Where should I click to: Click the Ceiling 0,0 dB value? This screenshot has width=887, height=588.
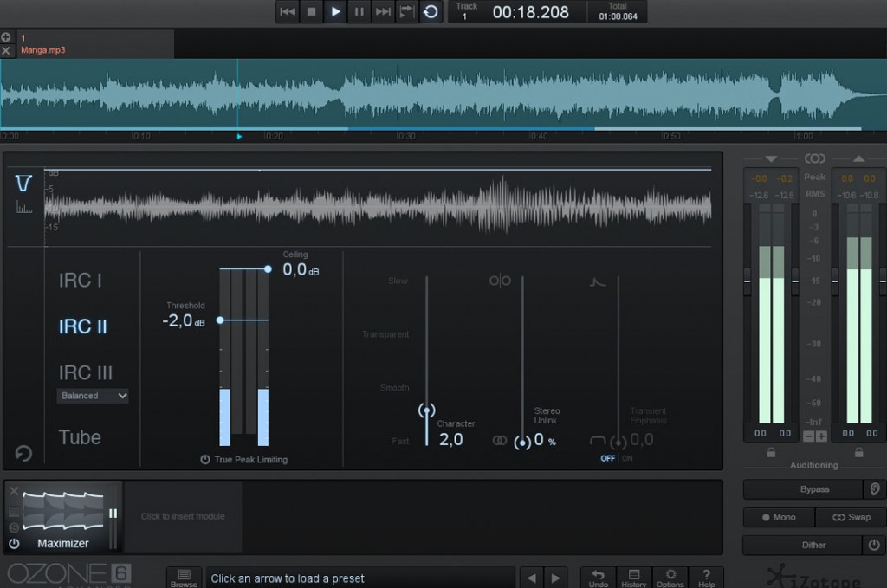pyautogui.click(x=301, y=269)
